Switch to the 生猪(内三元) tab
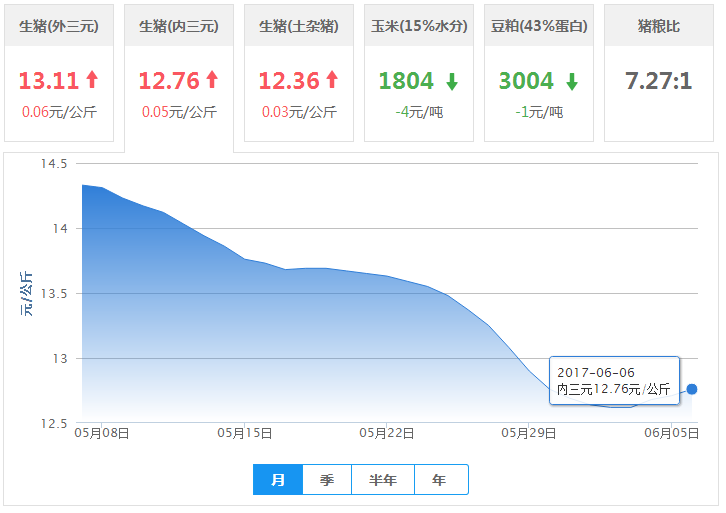 coord(179,26)
